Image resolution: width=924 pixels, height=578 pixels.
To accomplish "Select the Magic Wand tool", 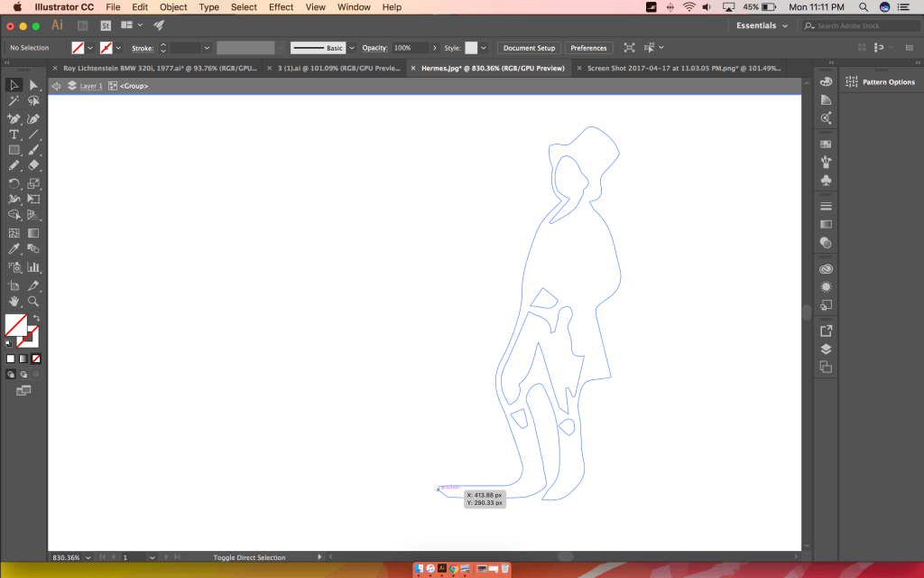I will 14,101.
